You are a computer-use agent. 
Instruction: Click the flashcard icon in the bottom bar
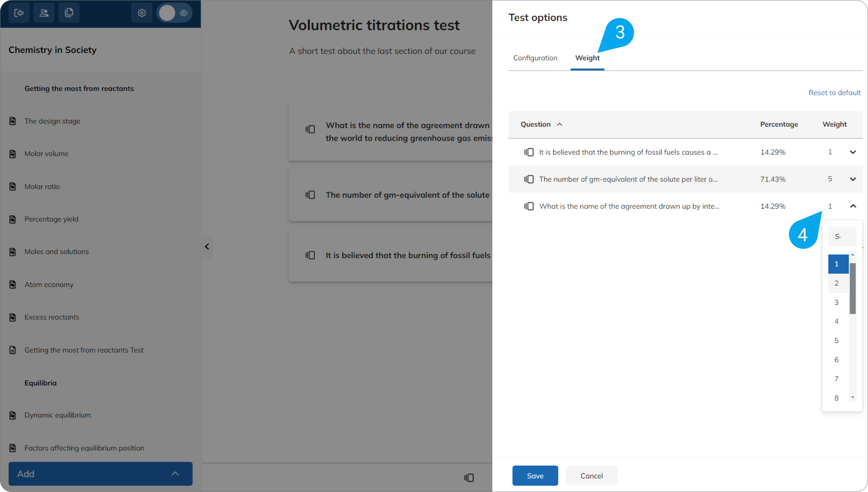(x=469, y=478)
